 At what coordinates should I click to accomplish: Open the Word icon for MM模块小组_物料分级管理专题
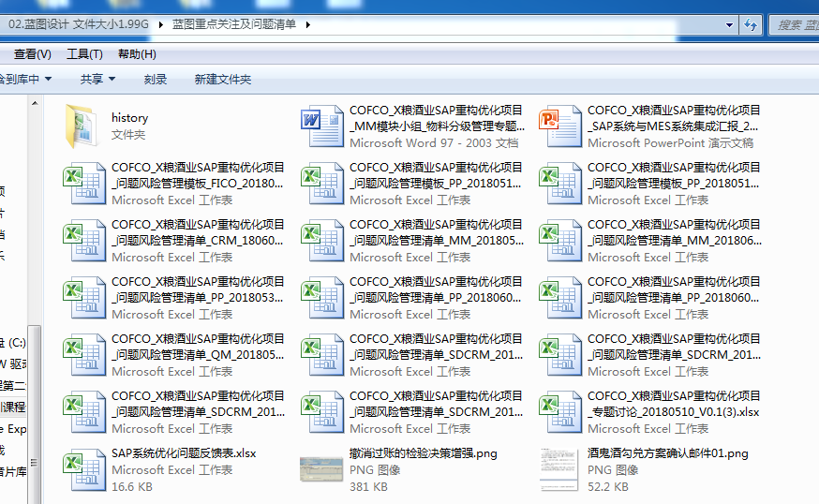[321, 126]
